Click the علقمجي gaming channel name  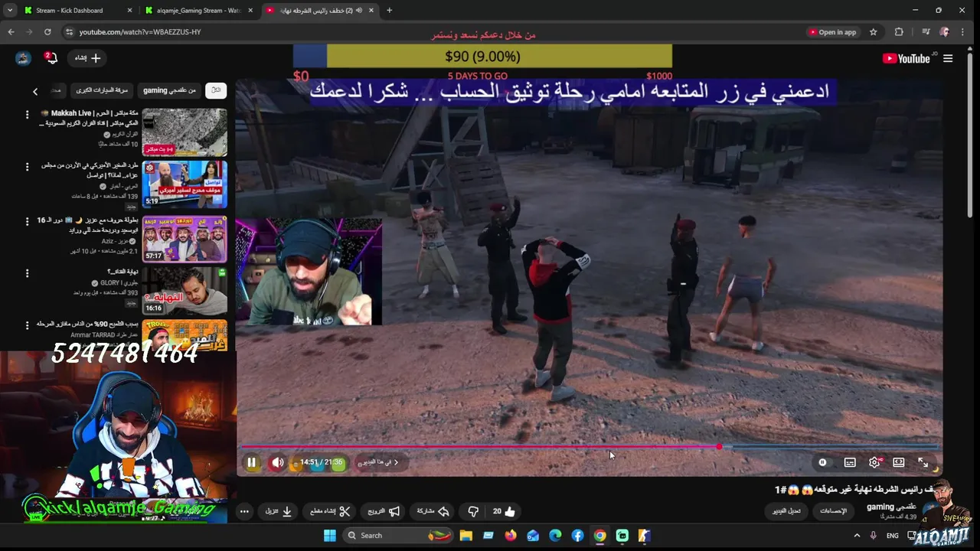[x=892, y=507]
